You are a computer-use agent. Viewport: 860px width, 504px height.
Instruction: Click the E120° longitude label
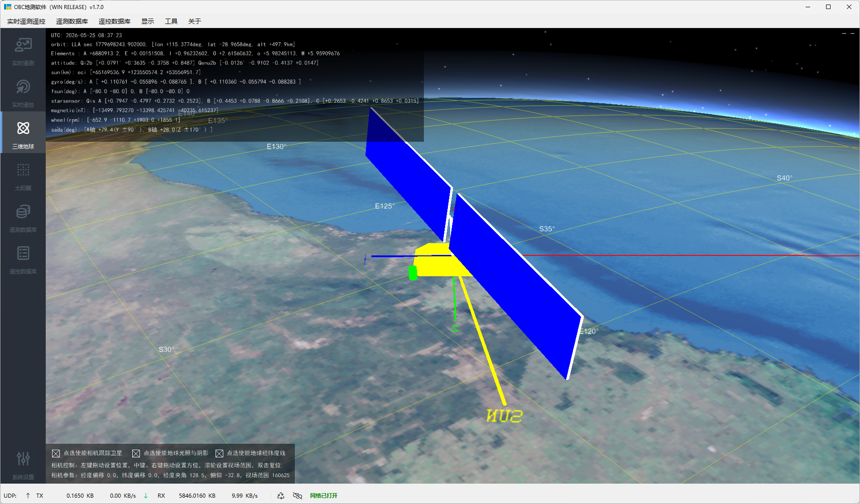[589, 331]
